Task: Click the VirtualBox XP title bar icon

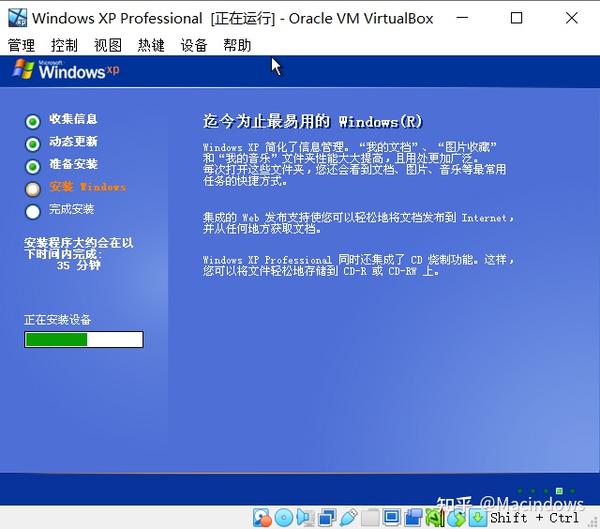Action: (18, 18)
